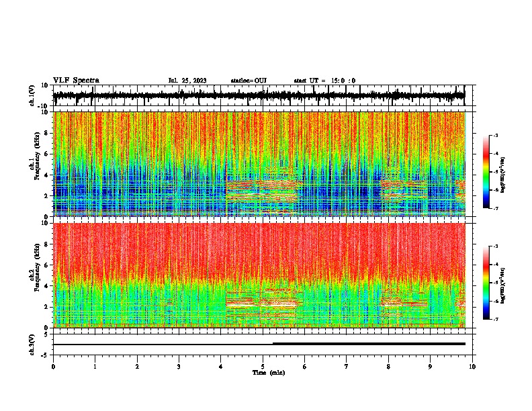Click the "-7" label on ch.2 colorbar
This screenshot has width=532, height=411.
[495, 319]
